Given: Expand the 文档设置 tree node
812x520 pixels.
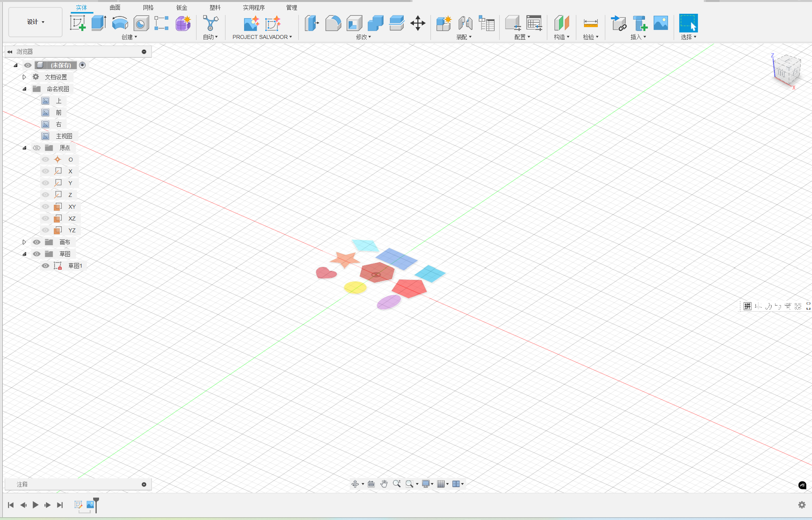Looking at the screenshot, I should (x=24, y=77).
